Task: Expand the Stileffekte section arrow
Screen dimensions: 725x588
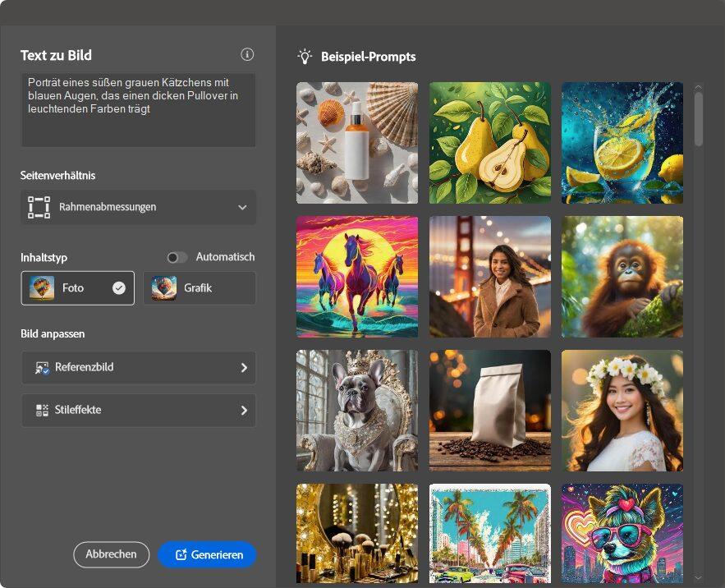Action: (244, 411)
